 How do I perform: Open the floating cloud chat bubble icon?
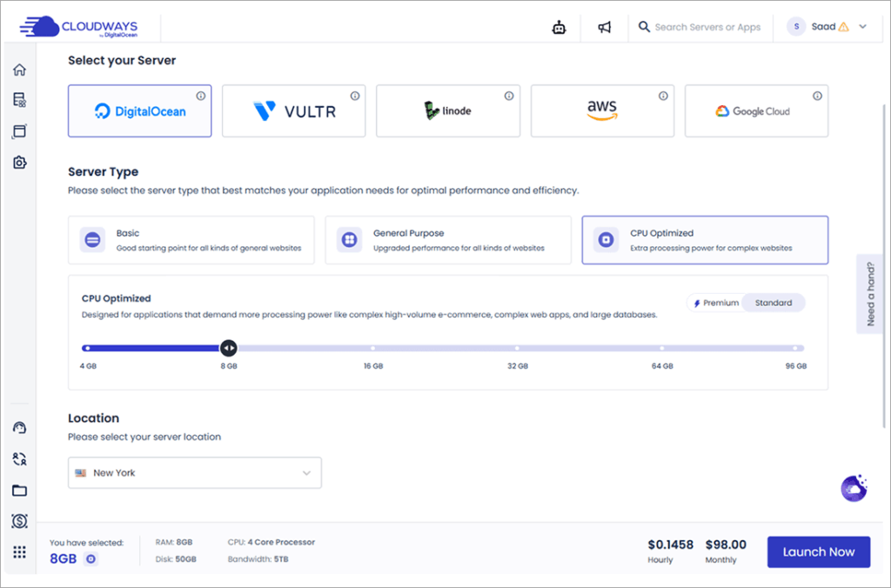854,488
